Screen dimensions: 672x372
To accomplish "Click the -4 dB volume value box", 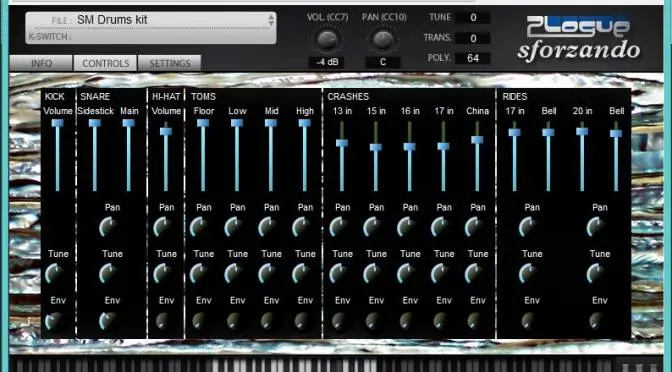I will [x=327, y=62].
